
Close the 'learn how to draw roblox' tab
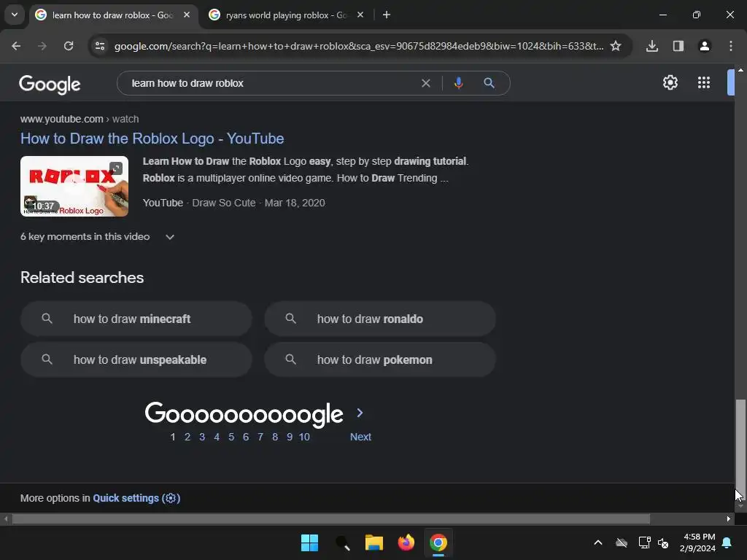tap(187, 15)
